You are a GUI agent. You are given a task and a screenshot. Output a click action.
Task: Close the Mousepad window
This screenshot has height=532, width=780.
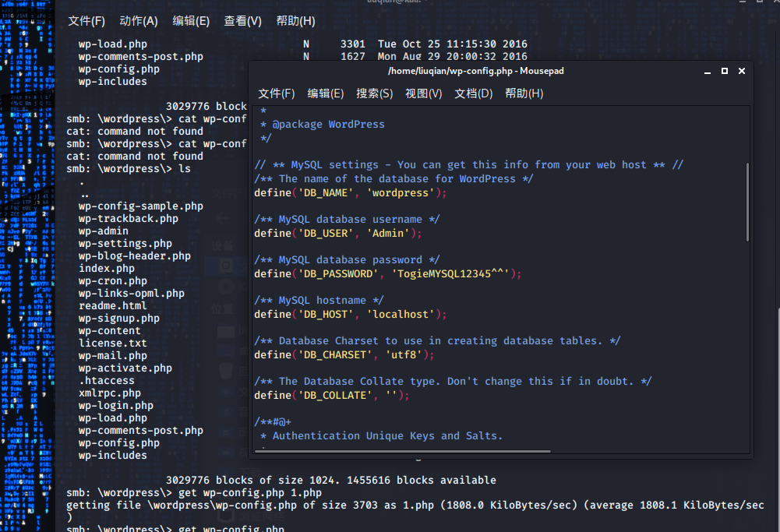tap(742, 71)
